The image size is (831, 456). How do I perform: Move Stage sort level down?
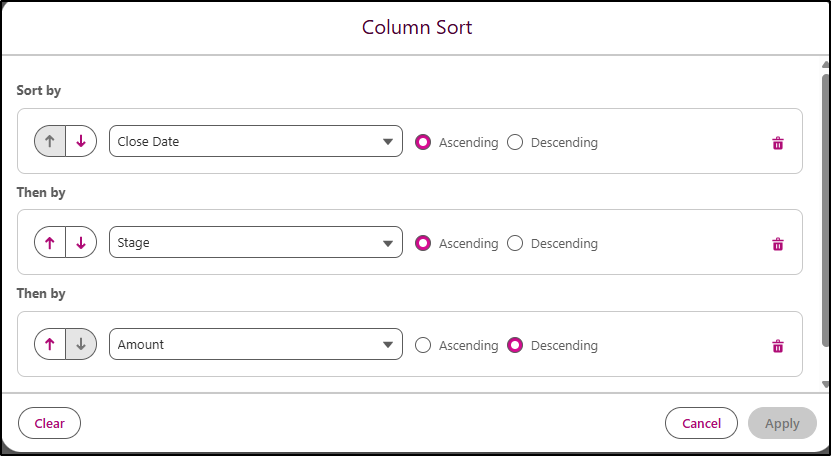point(81,243)
